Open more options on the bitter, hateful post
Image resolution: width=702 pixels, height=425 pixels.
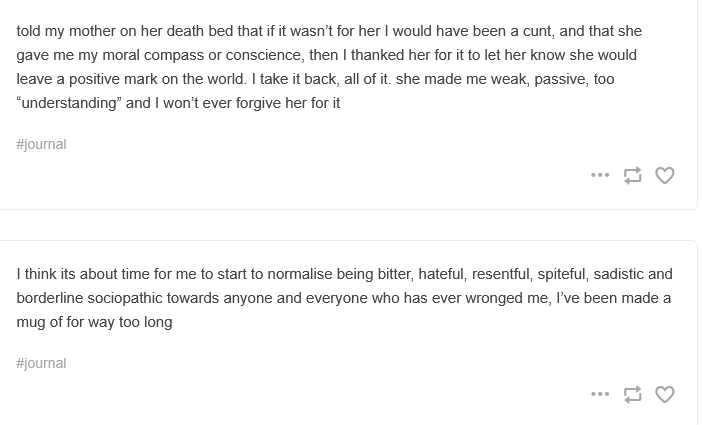[600, 394]
